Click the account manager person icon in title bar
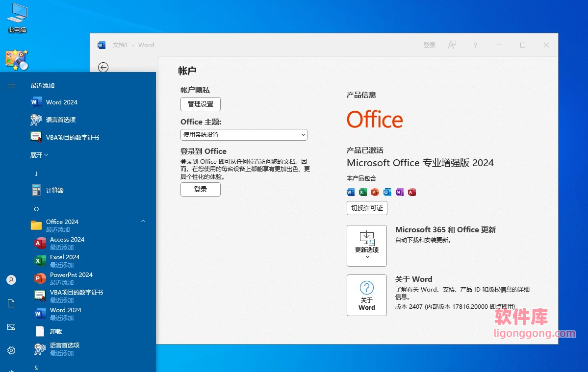 [452, 45]
